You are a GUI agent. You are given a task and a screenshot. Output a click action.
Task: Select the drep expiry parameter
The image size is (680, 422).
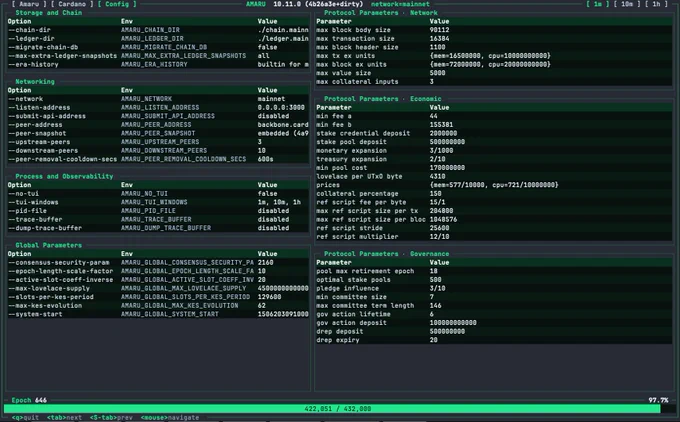pos(337,340)
